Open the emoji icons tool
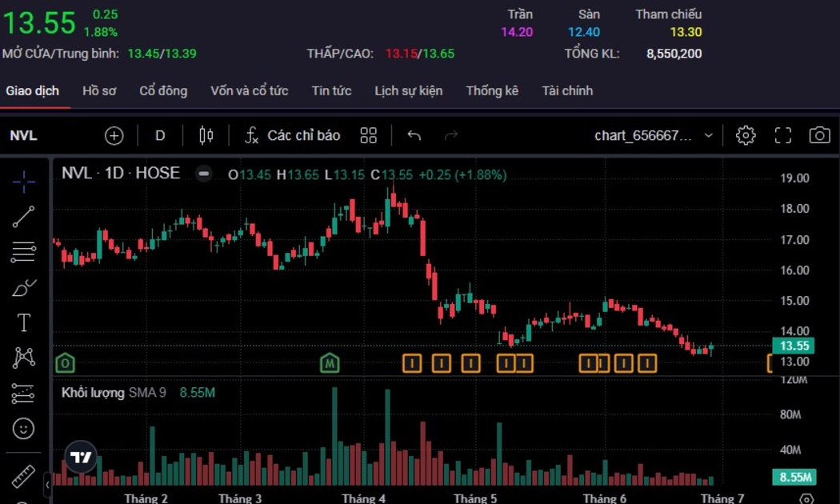 tap(24, 429)
